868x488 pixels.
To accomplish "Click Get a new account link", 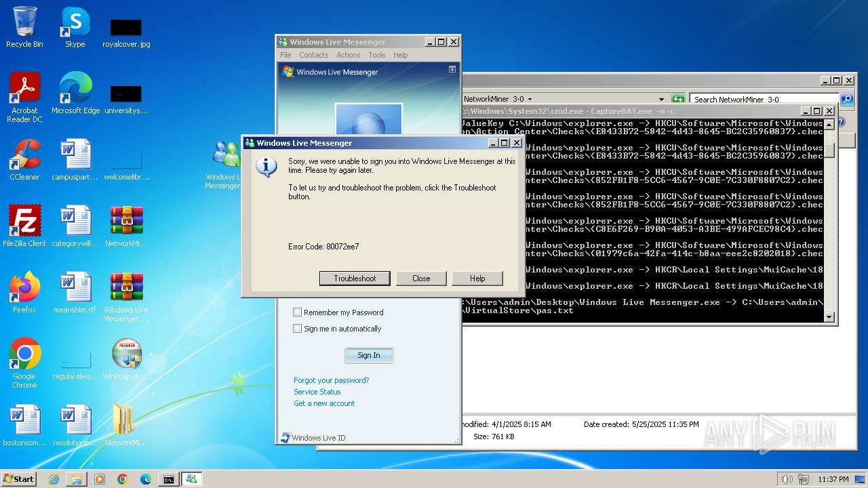I will click(324, 403).
